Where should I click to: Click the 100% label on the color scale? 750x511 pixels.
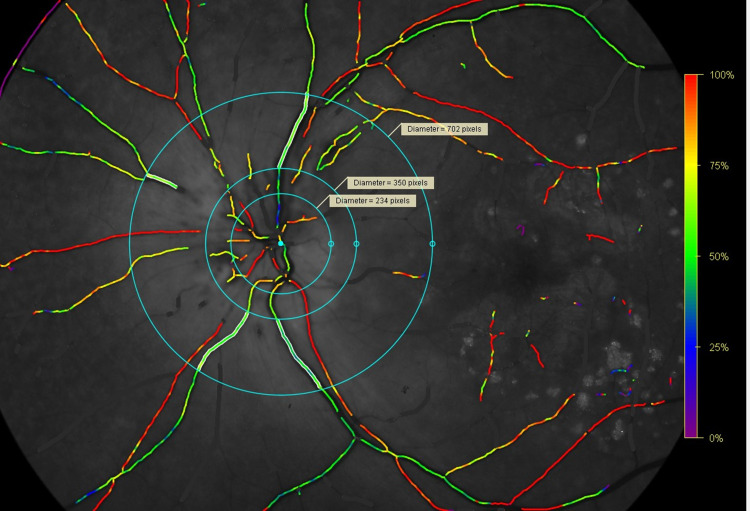point(720,76)
